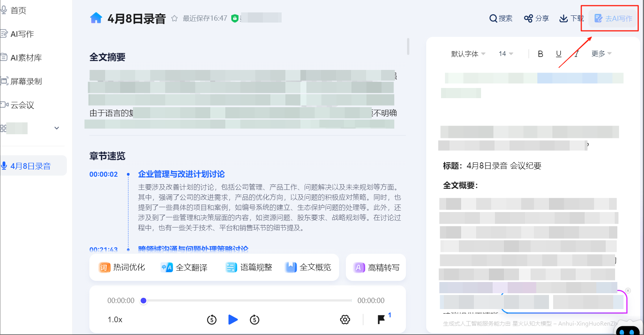Go to the 首页 home sidebar item
The height and width of the screenshot is (335, 644).
(14, 10)
